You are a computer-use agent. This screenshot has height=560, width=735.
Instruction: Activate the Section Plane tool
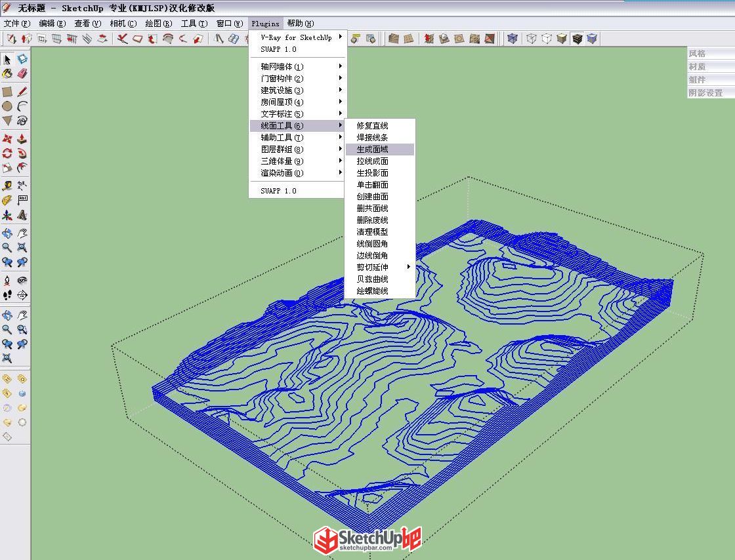coord(22,295)
